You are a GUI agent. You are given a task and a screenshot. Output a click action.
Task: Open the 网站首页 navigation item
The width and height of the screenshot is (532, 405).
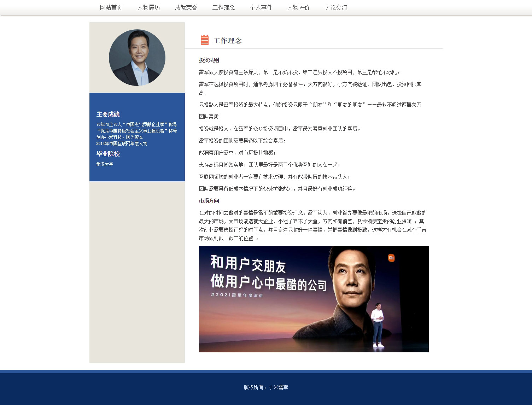(111, 7)
